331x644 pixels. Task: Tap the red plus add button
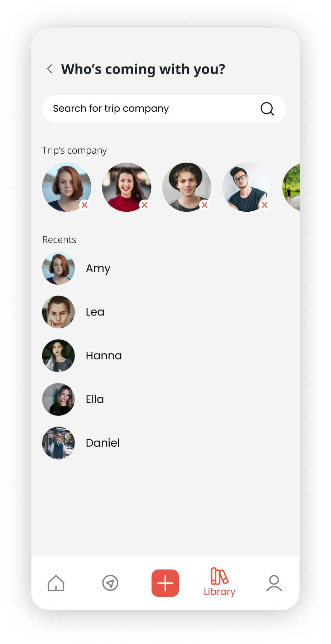point(165,583)
